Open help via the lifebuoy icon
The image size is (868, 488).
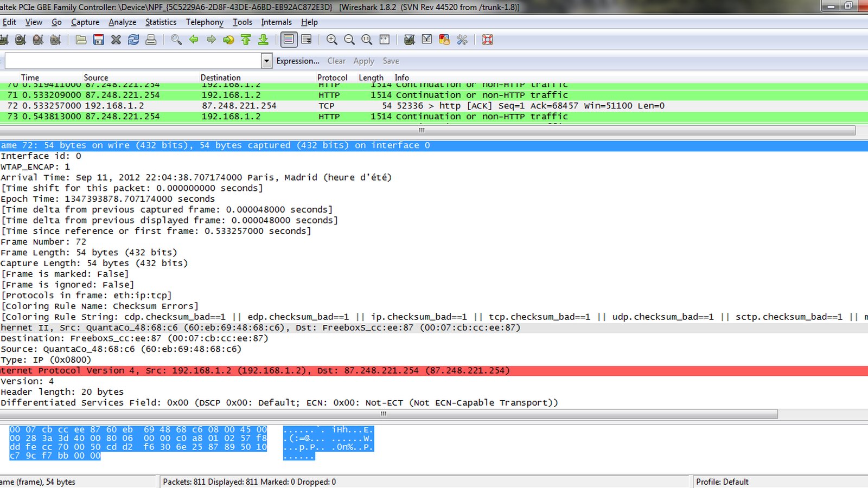click(x=488, y=40)
